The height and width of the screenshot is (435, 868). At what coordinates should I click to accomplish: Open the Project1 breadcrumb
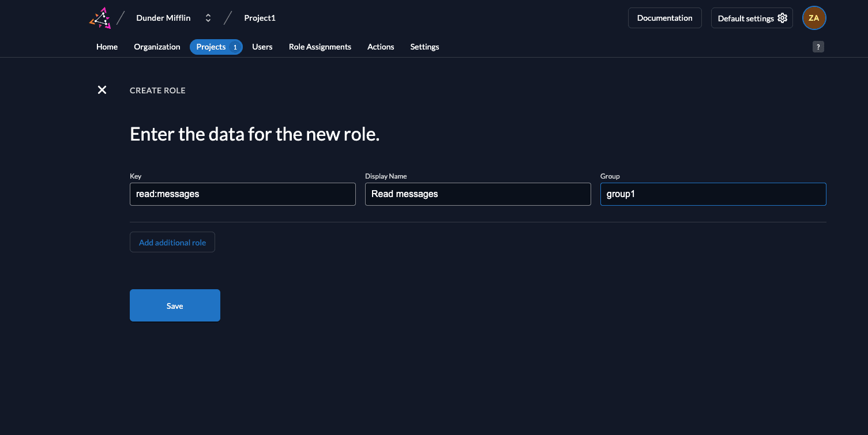[x=260, y=18]
